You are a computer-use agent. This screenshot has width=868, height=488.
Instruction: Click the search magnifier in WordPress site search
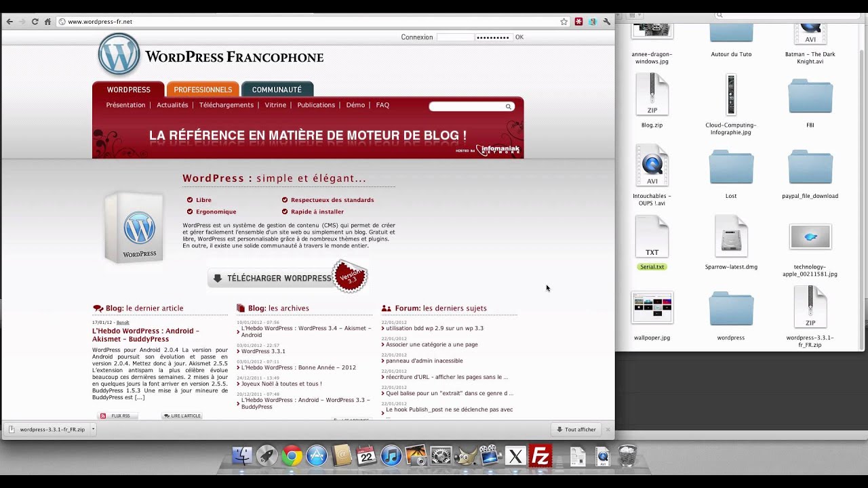(508, 106)
